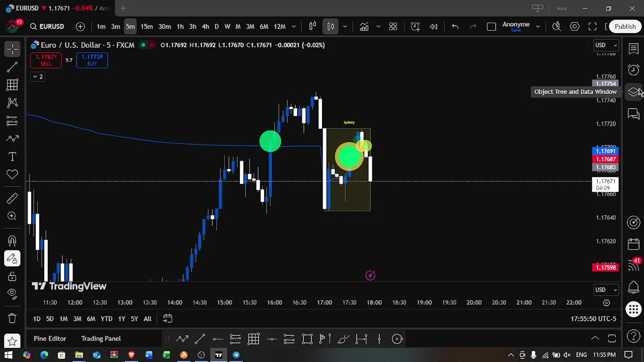
Task: Toggle stay in drawing mode
Action: click(13, 259)
